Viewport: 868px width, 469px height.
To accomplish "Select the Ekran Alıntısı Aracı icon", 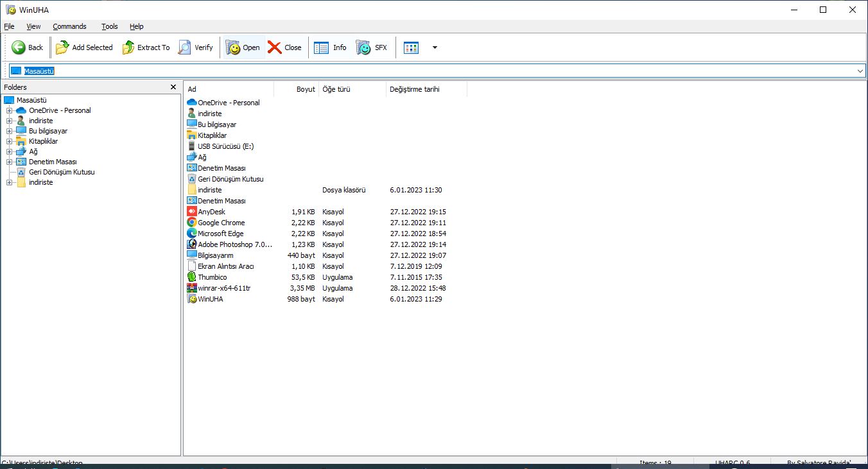I will pyautogui.click(x=192, y=266).
